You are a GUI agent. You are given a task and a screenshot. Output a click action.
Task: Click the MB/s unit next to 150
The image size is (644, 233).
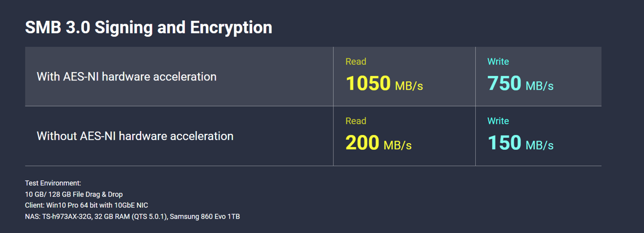(x=540, y=145)
